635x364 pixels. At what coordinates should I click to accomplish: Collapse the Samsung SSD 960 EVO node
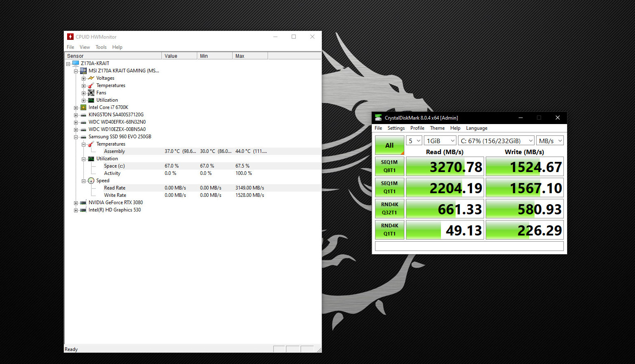[76, 137]
